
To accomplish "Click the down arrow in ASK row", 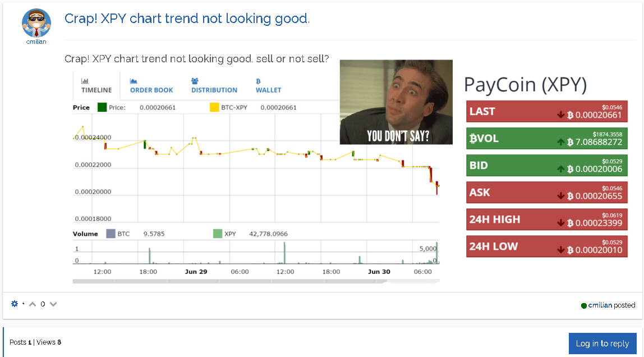I will point(560,196).
